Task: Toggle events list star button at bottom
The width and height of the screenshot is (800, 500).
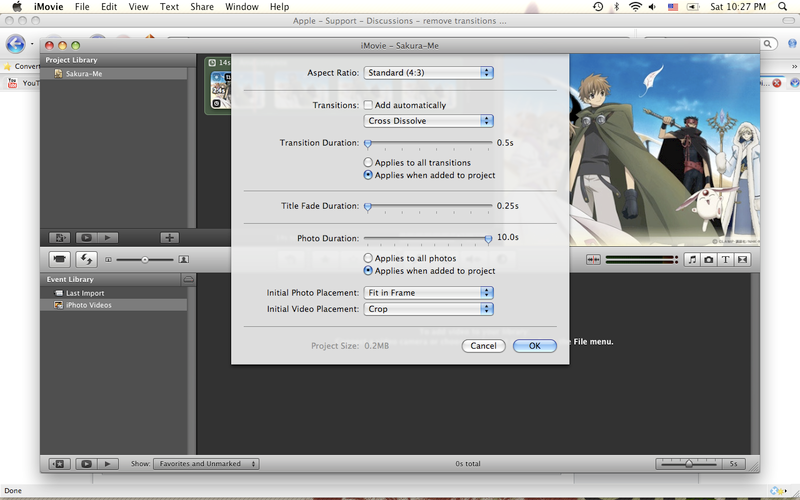Action: (x=59, y=464)
